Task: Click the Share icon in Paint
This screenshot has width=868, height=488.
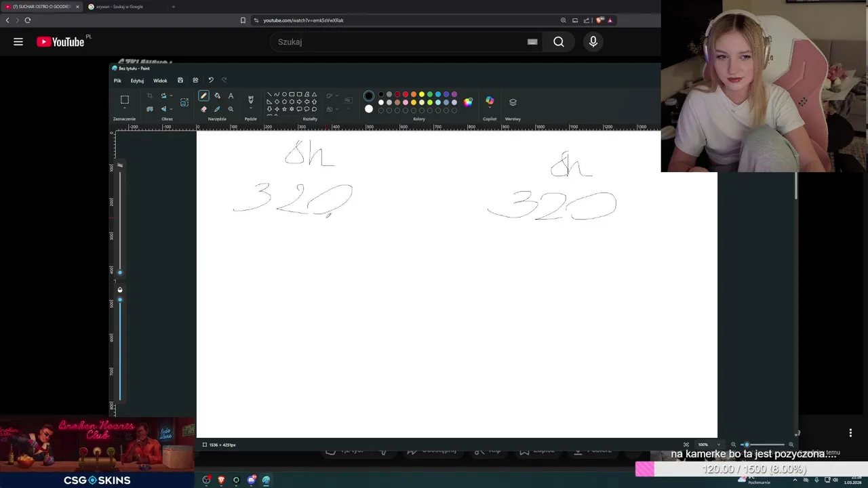Action: click(x=195, y=80)
